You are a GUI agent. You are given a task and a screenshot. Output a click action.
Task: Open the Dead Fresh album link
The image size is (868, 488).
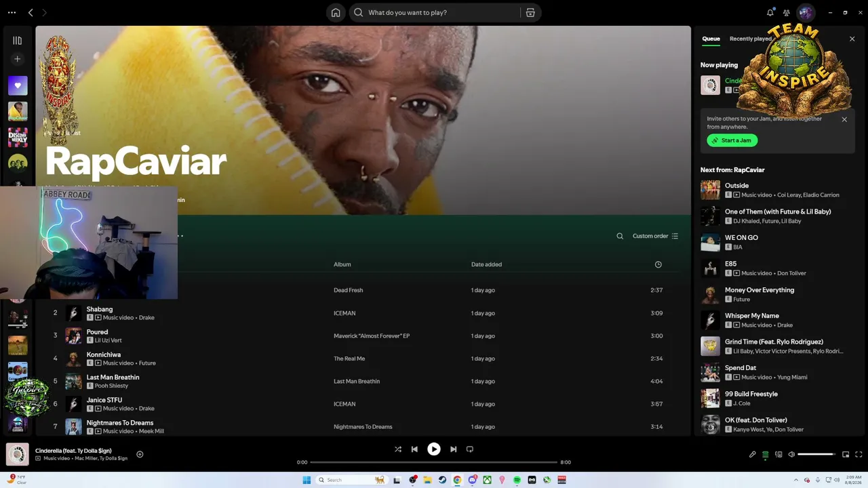[x=349, y=290]
